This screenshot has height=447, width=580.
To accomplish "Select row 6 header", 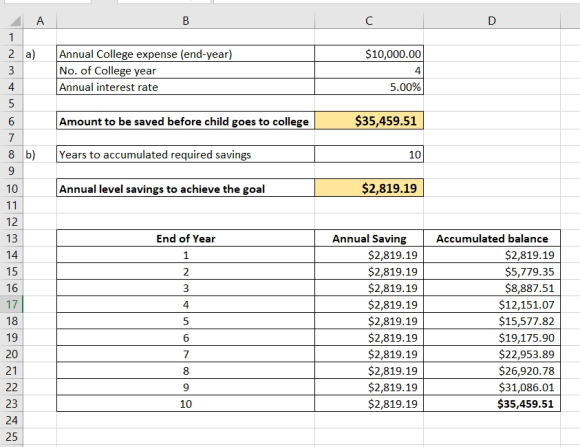I will pos(11,121).
